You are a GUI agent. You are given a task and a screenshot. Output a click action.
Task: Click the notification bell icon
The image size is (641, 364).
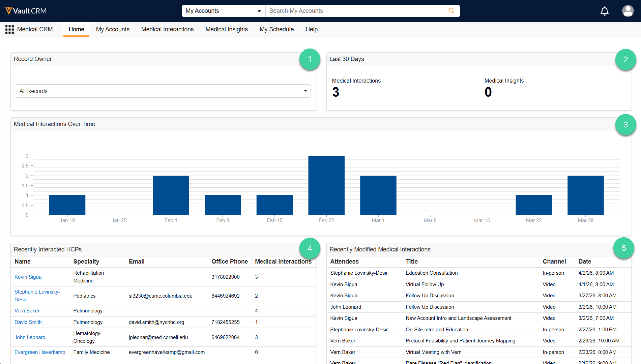point(604,11)
